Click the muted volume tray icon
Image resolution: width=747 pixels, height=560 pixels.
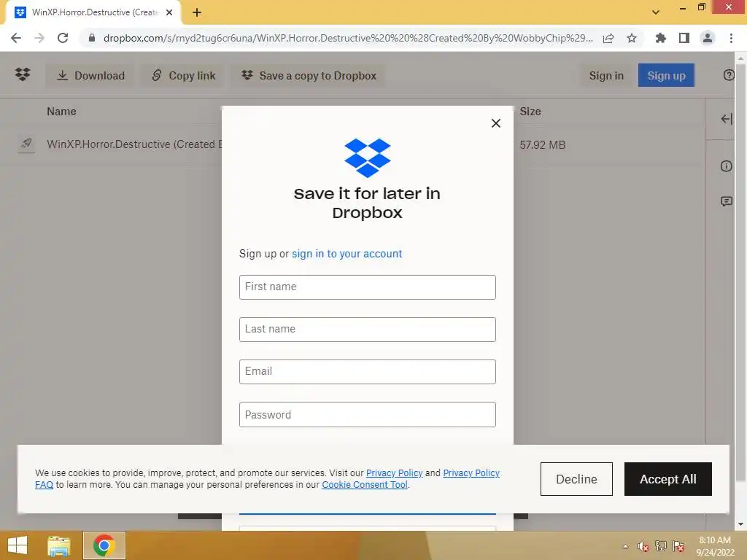pos(643,546)
